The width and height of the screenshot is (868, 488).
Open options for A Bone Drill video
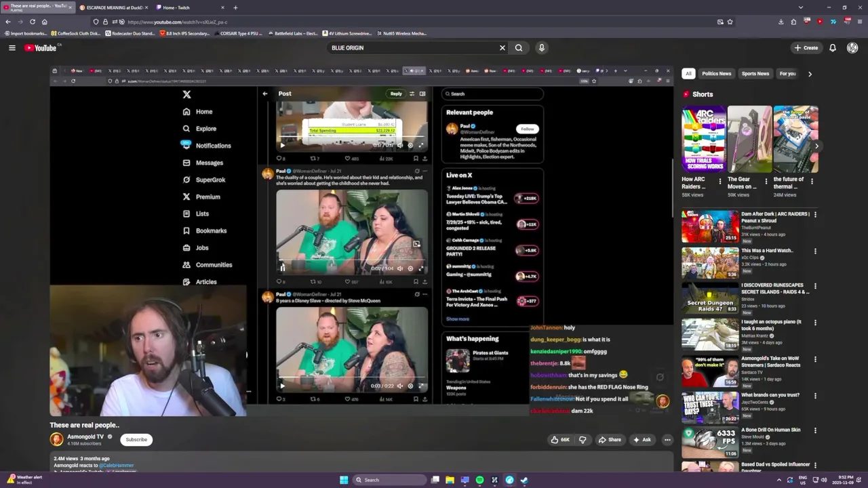coord(815,430)
